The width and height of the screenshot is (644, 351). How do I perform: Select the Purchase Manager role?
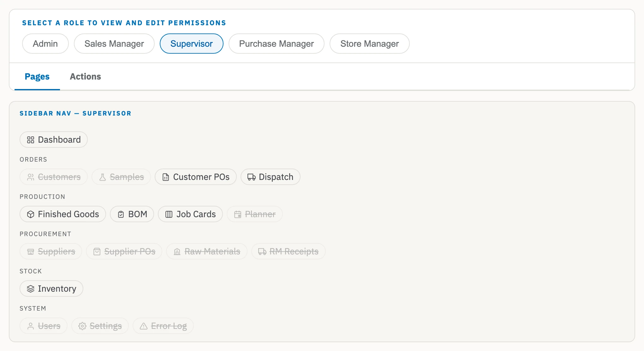point(277,44)
